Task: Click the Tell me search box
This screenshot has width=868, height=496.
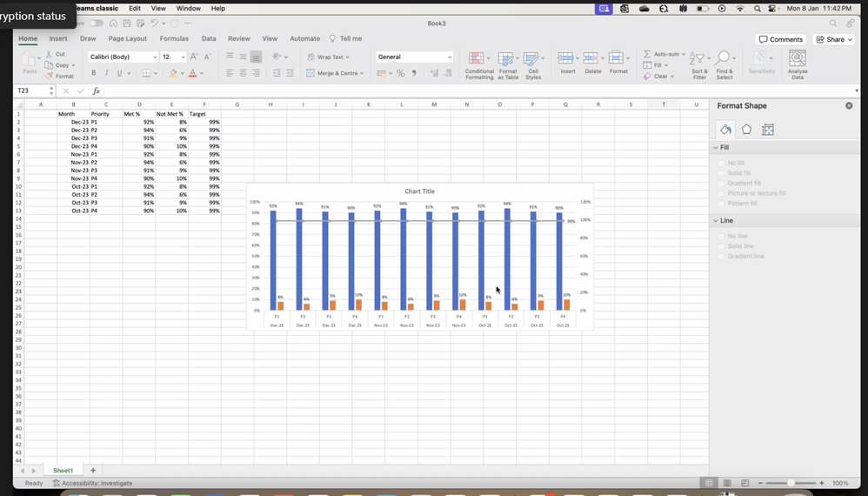Action: (x=346, y=39)
